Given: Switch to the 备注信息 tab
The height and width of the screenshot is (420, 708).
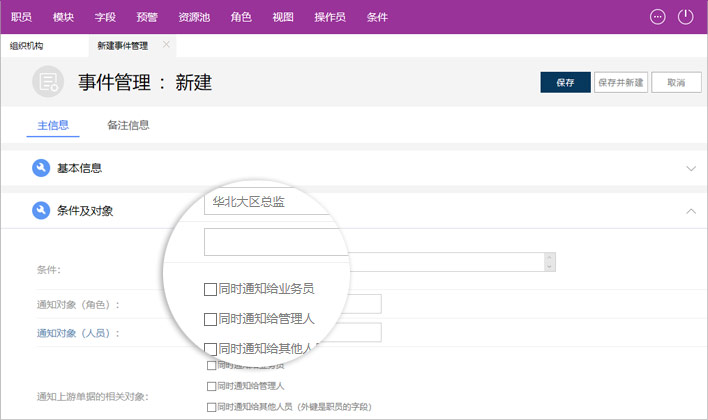Looking at the screenshot, I should (x=128, y=125).
